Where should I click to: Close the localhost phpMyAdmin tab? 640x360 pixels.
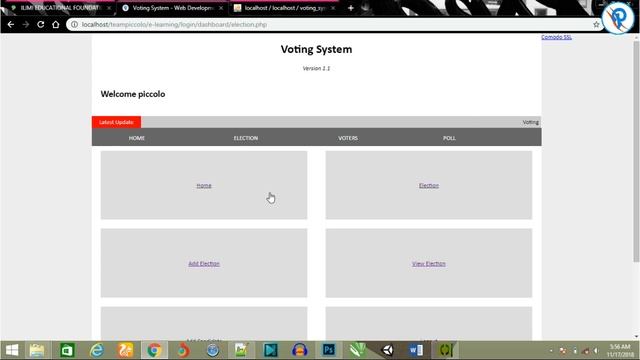(333, 8)
